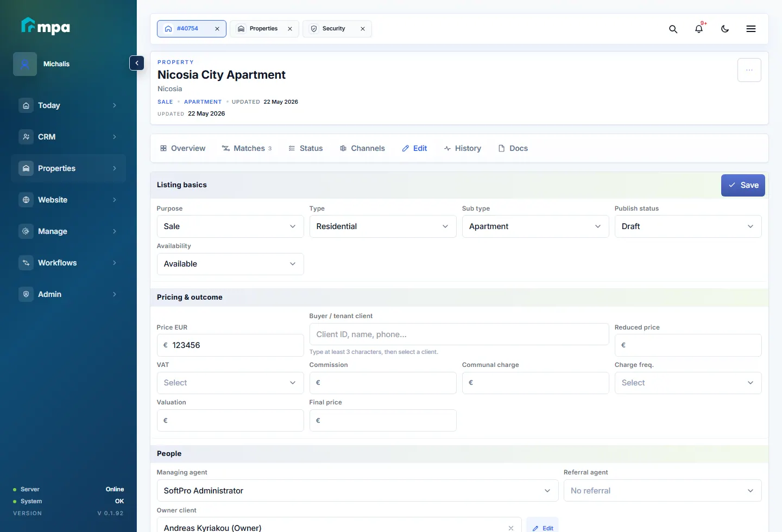Viewport: 782px width, 532px height.
Task: Open the Type dropdown showing Residential
Action: [383, 226]
